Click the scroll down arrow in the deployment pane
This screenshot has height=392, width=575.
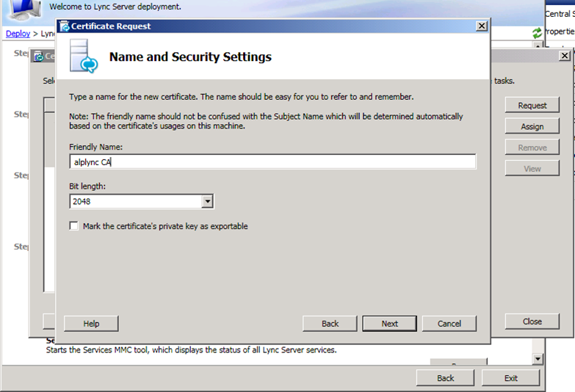(538, 359)
